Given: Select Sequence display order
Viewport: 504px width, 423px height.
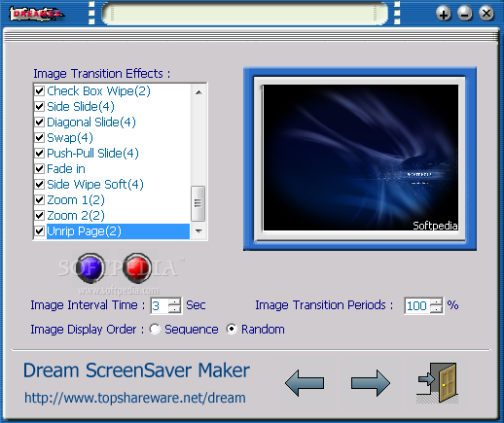Looking at the screenshot, I should [x=155, y=330].
